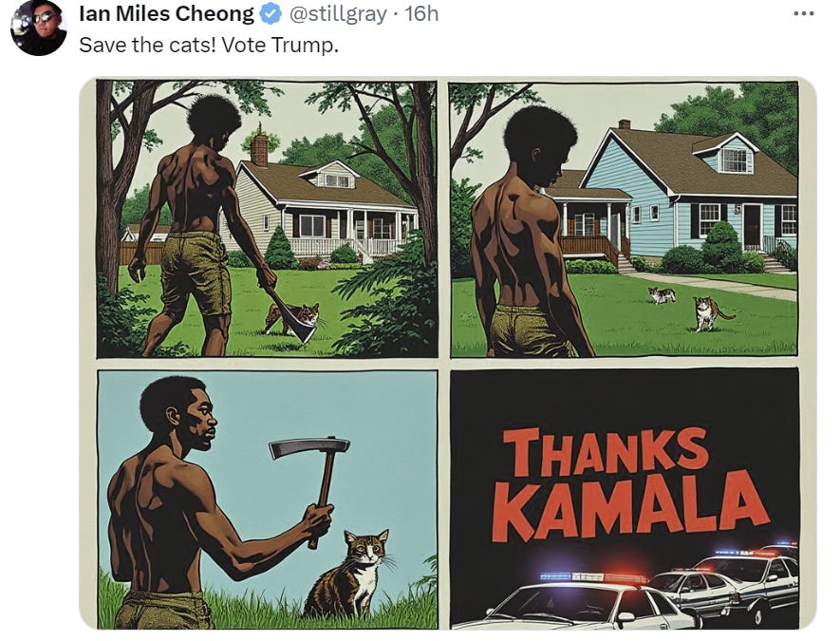Click the beige house's front porch
This screenshot has width=840, height=641.
click(348, 231)
